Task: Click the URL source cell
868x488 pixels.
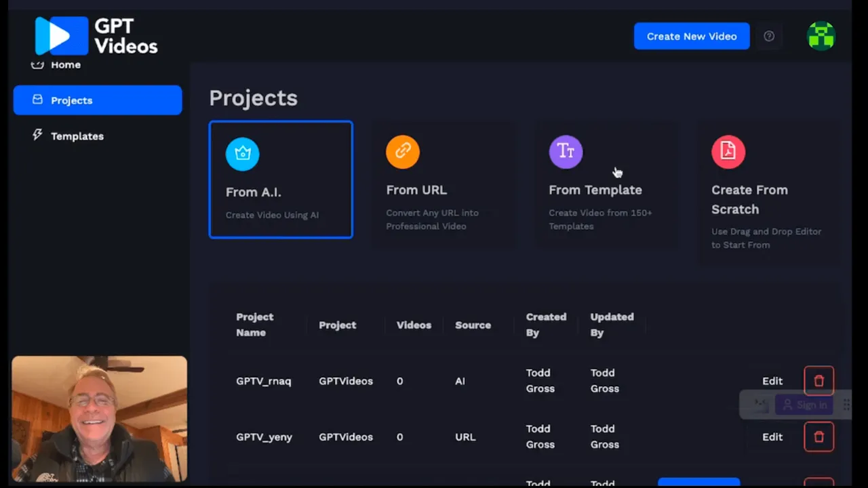Action: pos(465,437)
